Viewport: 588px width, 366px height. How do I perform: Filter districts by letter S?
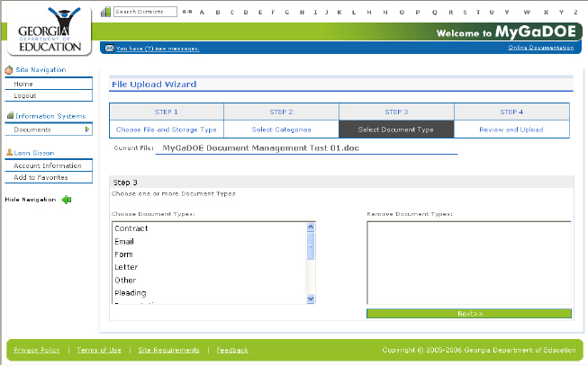coord(465,13)
